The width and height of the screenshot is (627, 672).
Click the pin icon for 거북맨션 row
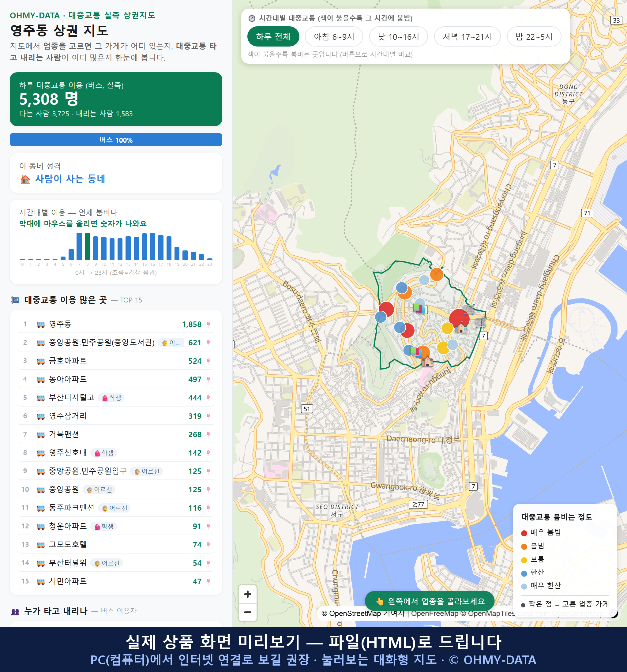click(208, 435)
